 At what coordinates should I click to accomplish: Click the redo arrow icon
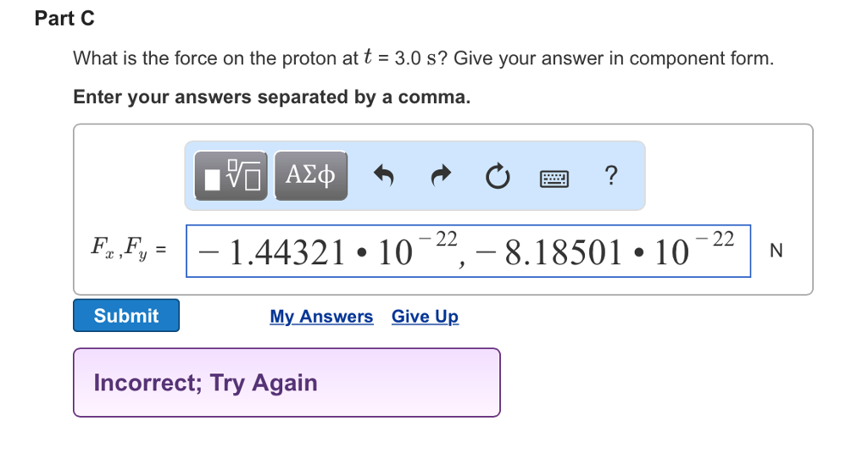(441, 176)
